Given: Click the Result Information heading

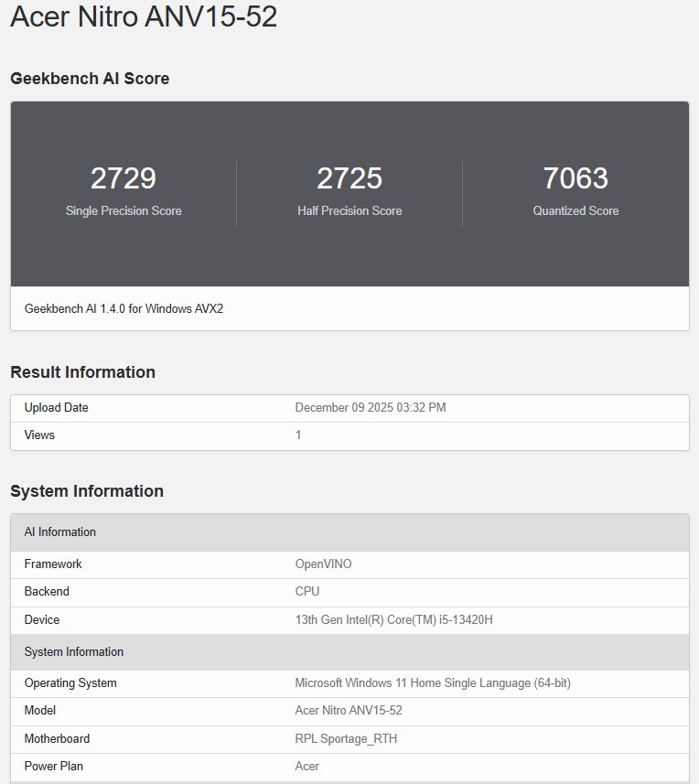Looking at the screenshot, I should (82, 372).
